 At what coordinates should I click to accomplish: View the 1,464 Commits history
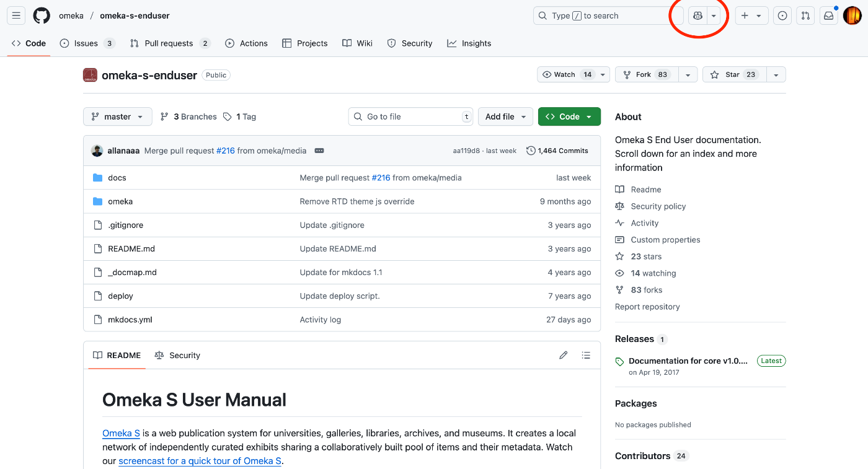tap(557, 151)
